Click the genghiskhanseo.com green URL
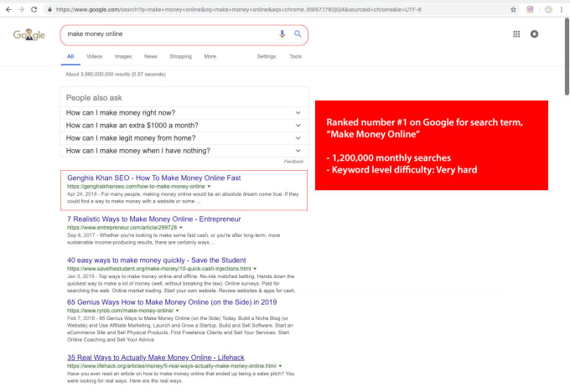This screenshot has height=392, width=570. (136, 187)
